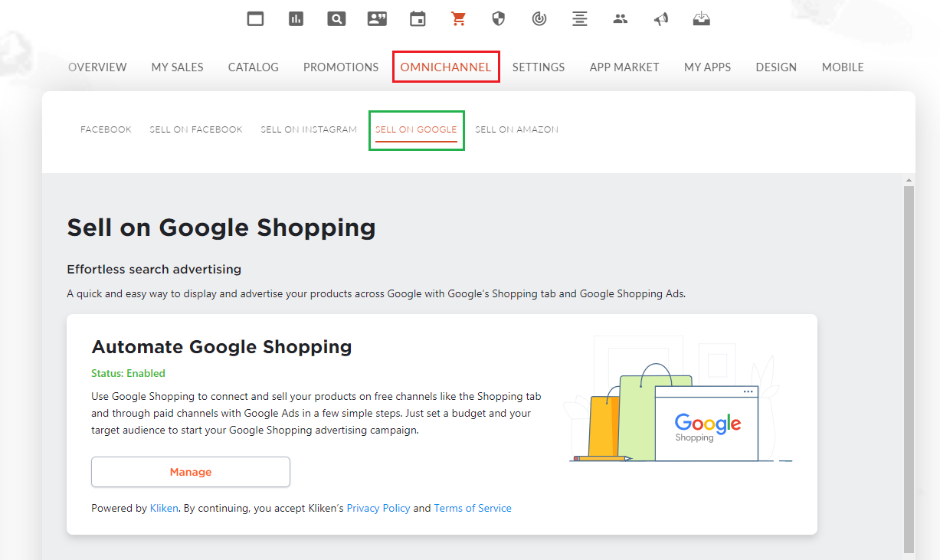
Task: Click the scrollbar up arrow
Action: (909, 181)
